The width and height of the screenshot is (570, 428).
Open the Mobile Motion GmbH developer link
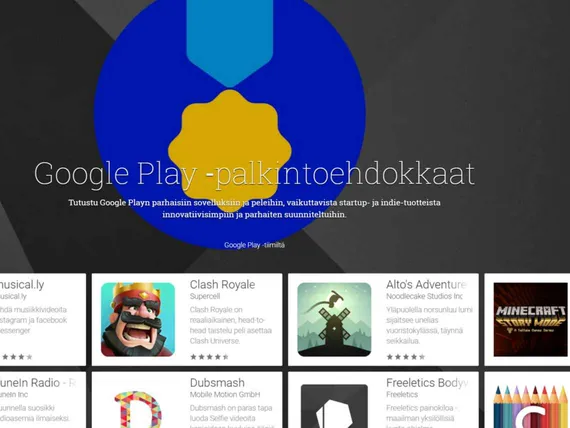[225, 395]
